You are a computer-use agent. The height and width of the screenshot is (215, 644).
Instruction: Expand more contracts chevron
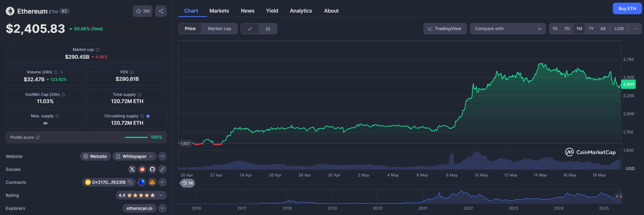pyautogui.click(x=163, y=182)
